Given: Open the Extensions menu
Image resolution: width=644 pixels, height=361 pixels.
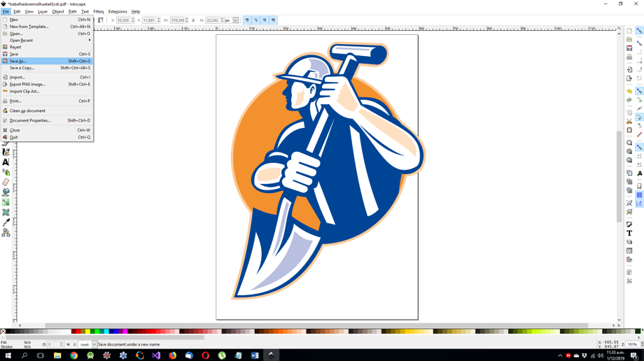Looking at the screenshot, I should click(x=118, y=11).
